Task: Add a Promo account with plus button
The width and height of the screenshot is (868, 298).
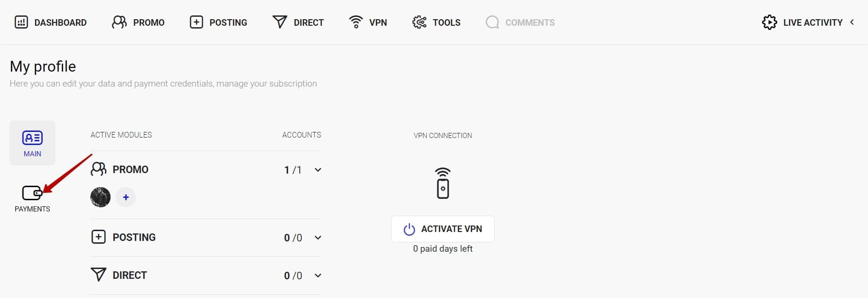Action: pos(126,197)
